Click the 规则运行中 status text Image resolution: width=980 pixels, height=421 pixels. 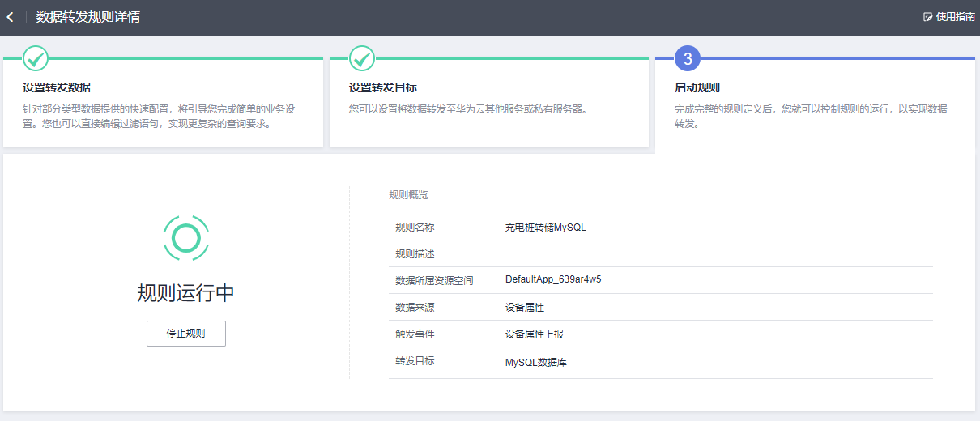point(186,293)
